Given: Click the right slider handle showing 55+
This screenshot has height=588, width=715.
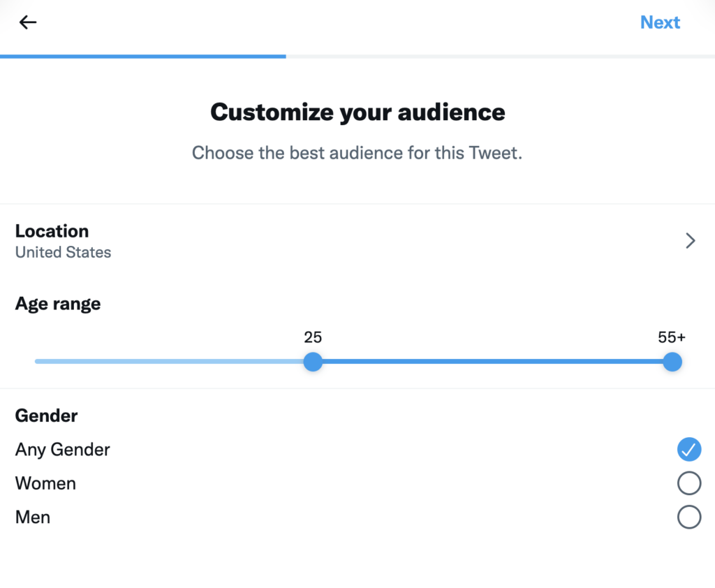Looking at the screenshot, I should [x=672, y=362].
